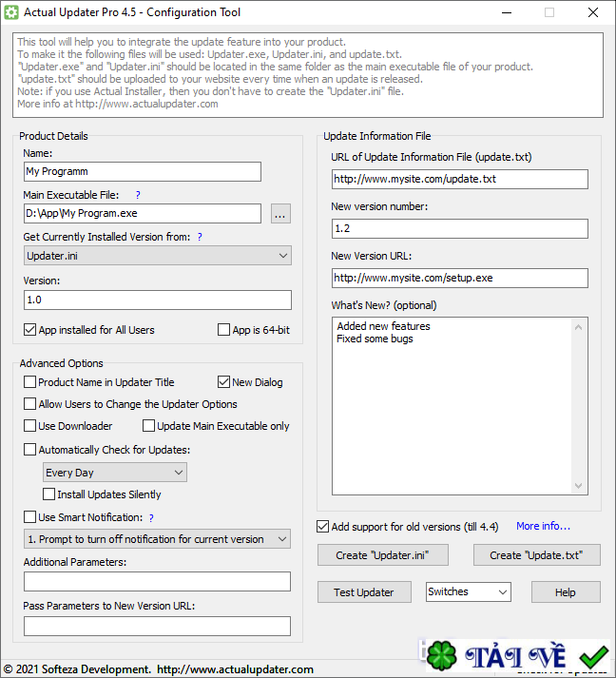Click the New version number field
This screenshot has width=616, height=678.
[460, 229]
